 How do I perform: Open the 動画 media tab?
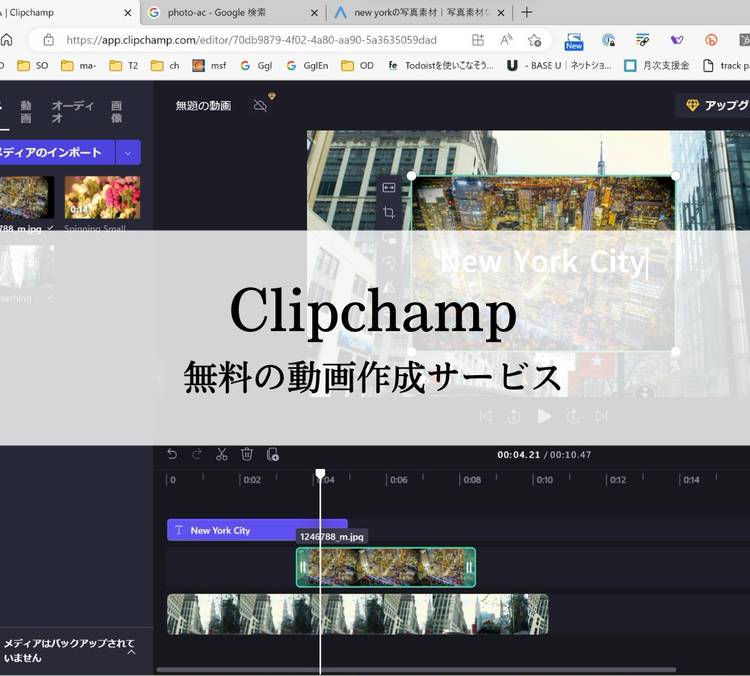pyautogui.click(x=26, y=111)
